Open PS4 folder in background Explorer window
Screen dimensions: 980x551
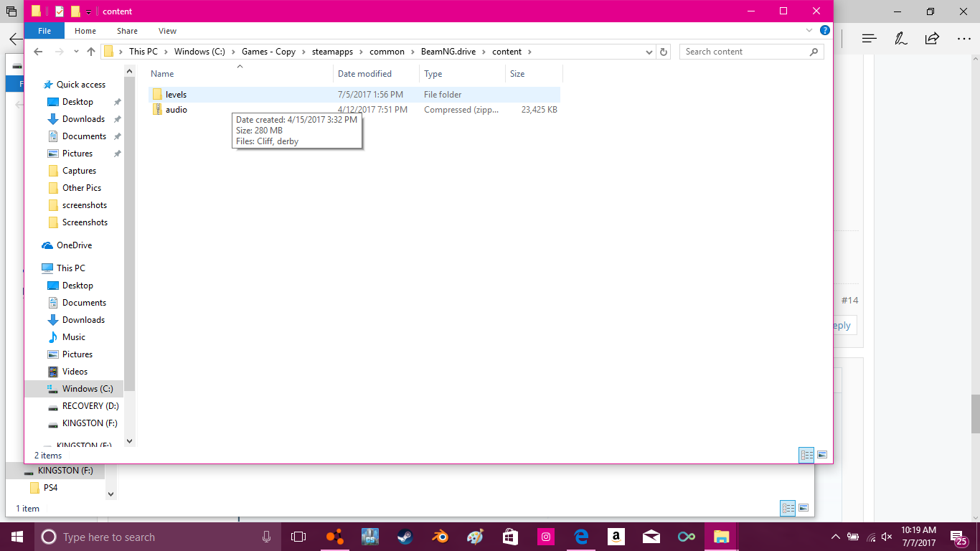click(50, 488)
